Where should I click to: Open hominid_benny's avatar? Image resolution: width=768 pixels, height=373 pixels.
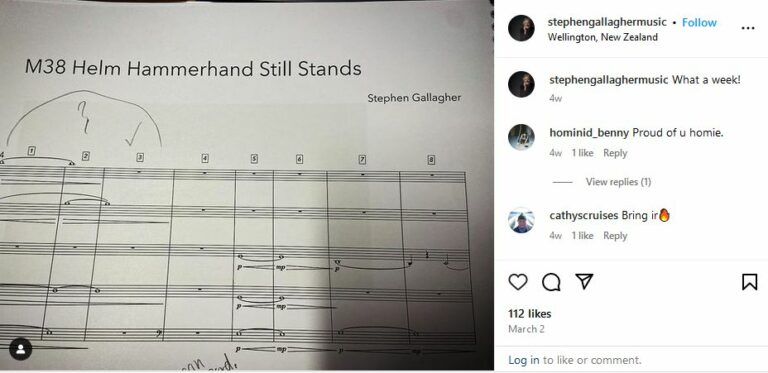[521, 138]
